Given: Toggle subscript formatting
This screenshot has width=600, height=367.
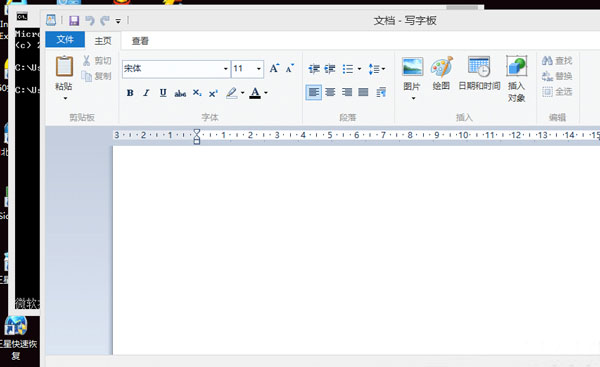Looking at the screenshot, I should point(197,93).
